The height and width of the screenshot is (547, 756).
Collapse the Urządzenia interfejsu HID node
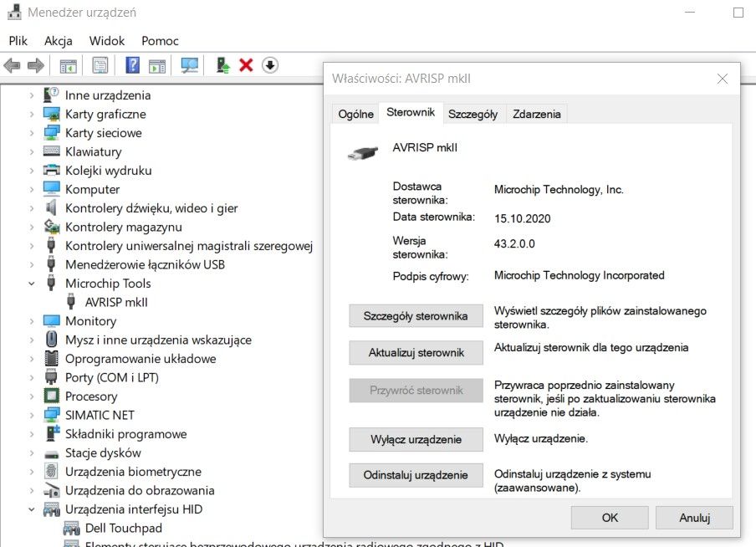pyautogui.click(x=31, y=509)
